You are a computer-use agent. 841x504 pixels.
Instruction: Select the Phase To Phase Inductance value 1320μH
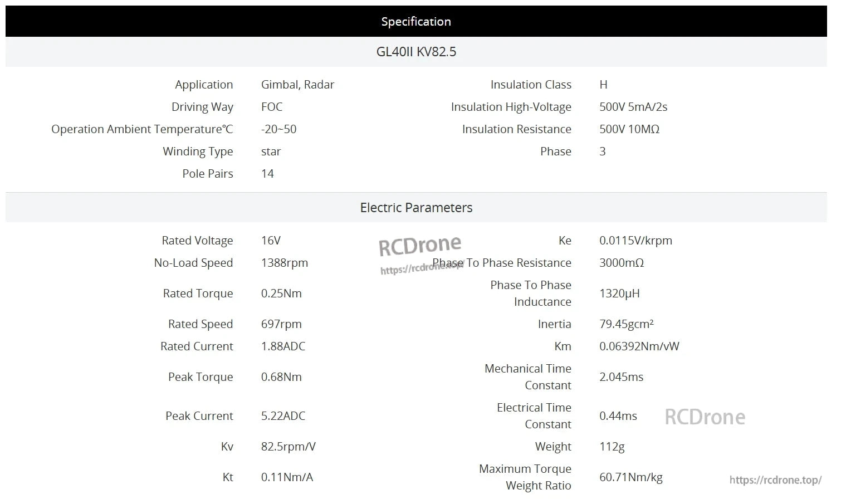pos(619,293)
